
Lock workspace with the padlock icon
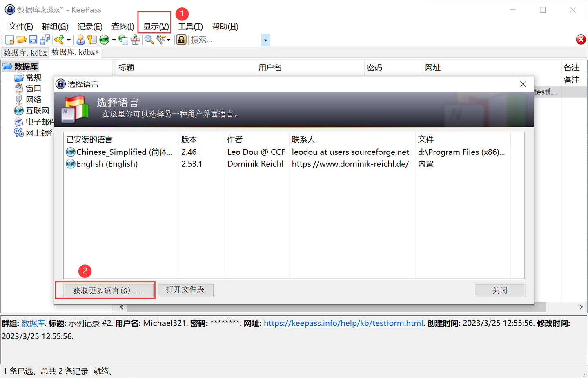181,40
